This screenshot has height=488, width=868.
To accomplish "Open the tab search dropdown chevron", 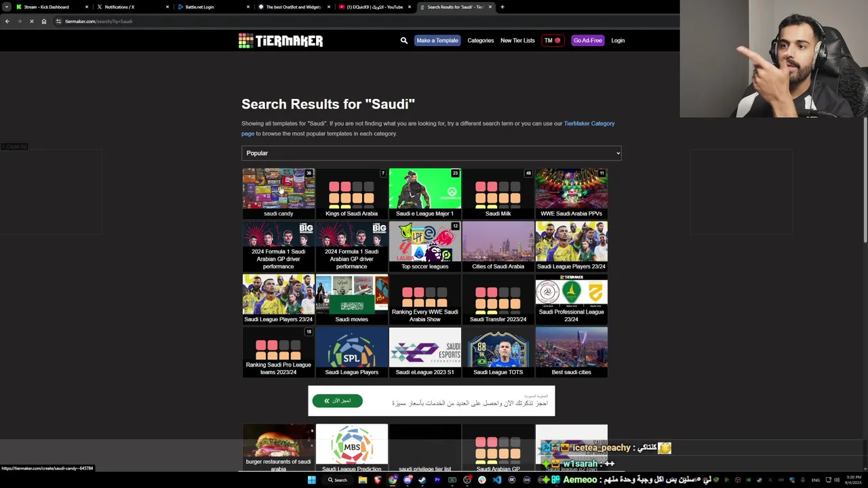I will tap(7, 7).
